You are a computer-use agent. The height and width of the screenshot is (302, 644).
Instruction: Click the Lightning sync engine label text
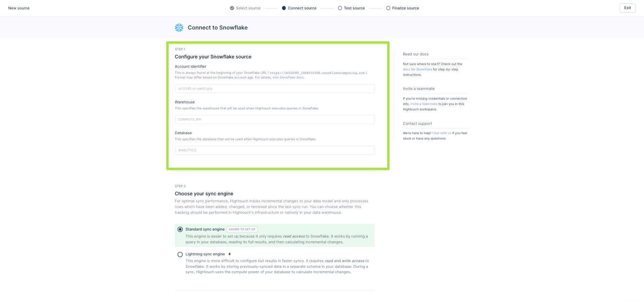tap(205, 254)
